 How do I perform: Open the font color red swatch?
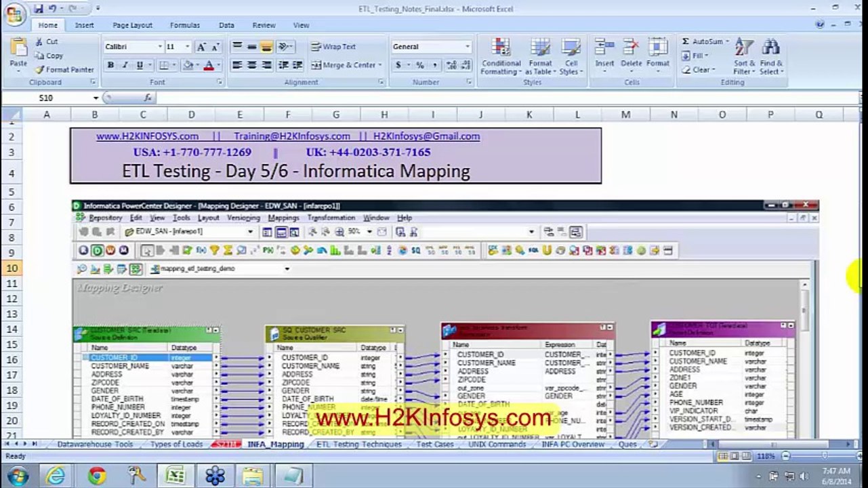click(209, 65)
